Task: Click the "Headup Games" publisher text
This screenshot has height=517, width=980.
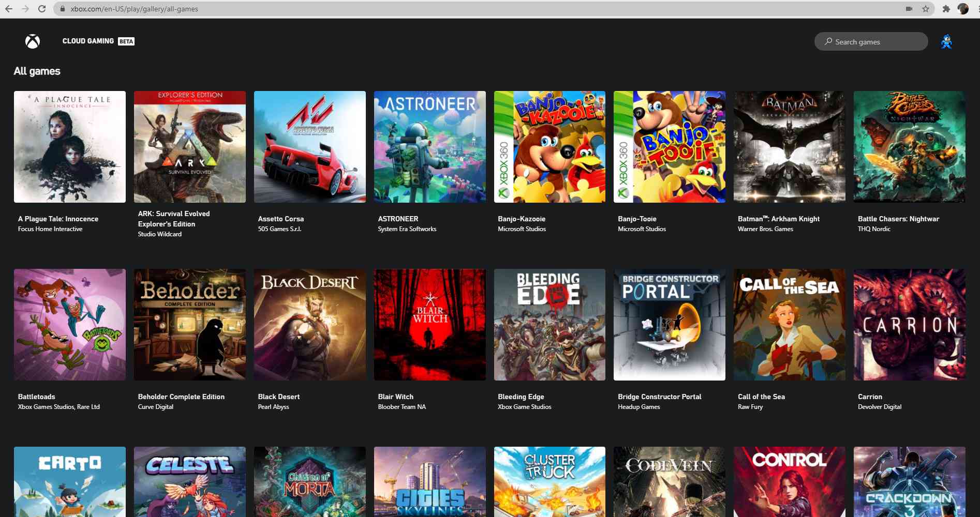Action: point(639,407)
